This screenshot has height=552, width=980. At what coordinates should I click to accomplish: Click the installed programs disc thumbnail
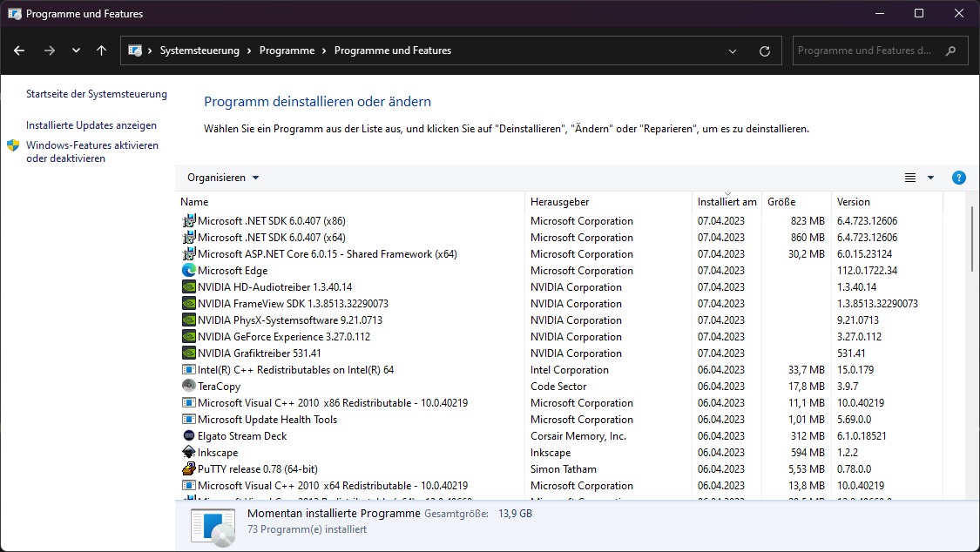point(213,527)
